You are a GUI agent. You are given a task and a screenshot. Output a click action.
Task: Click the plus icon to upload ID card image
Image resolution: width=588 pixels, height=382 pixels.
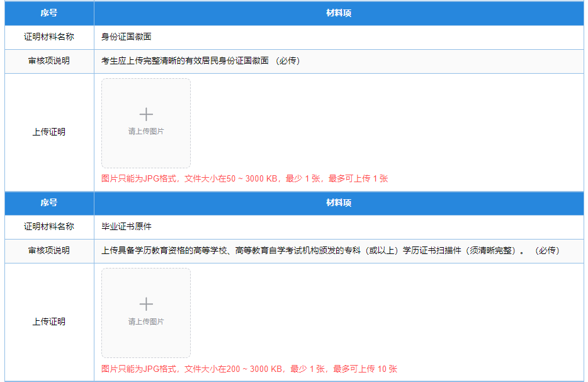146,114
